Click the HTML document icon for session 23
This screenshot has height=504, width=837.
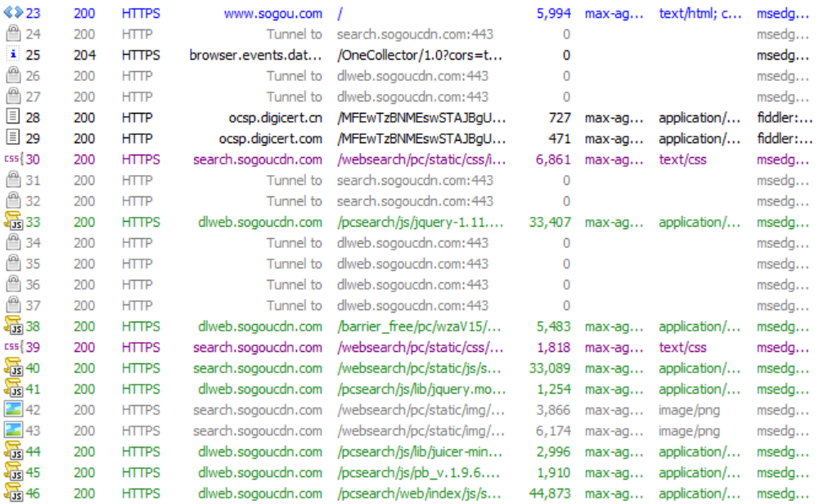click(x=13, y=12)
